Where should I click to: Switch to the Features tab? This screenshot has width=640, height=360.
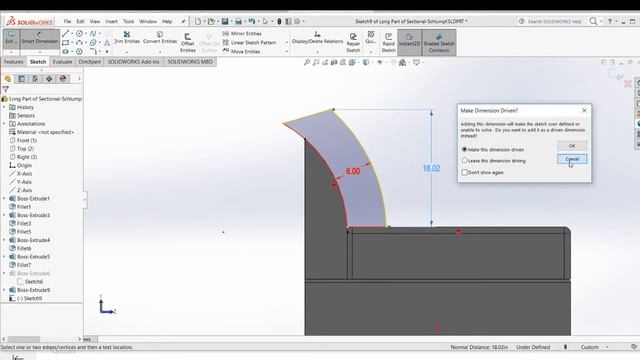coord(13,62)
